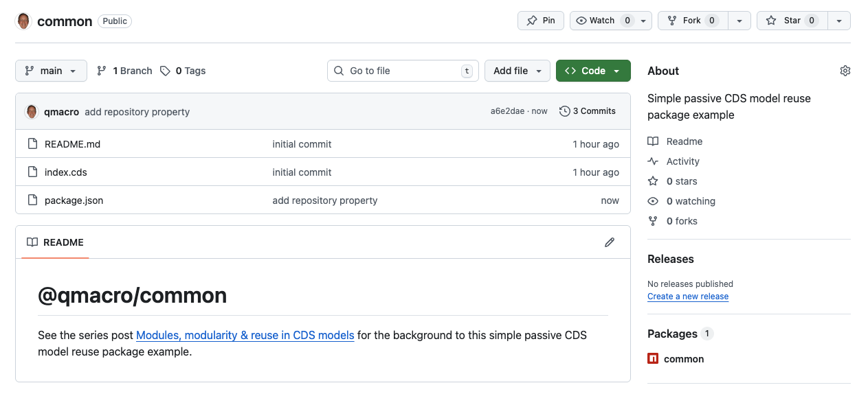The width and height of the screenshot is (868, 394).
Task: Open the commit message in the package.json row
Action: coord(325,200)
